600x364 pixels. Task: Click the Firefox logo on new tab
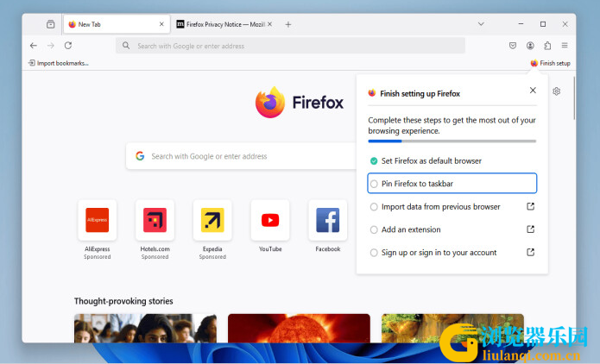click(x=300, y=103)
